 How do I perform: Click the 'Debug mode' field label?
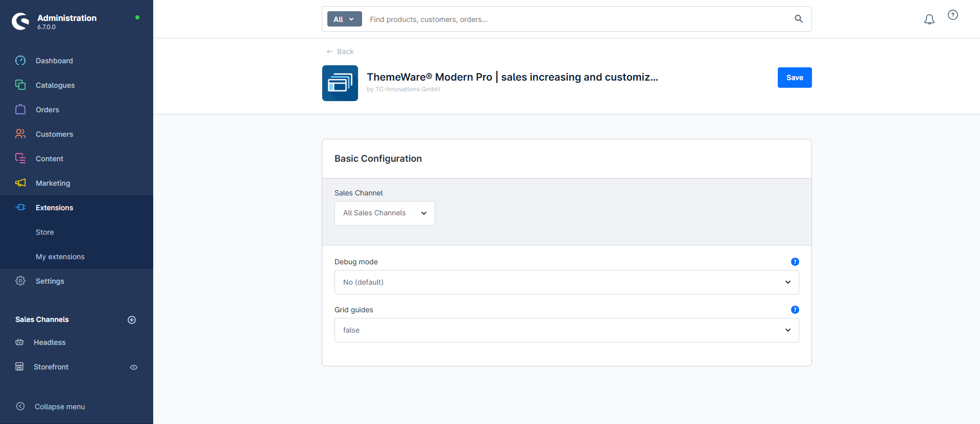coord(356,262)
